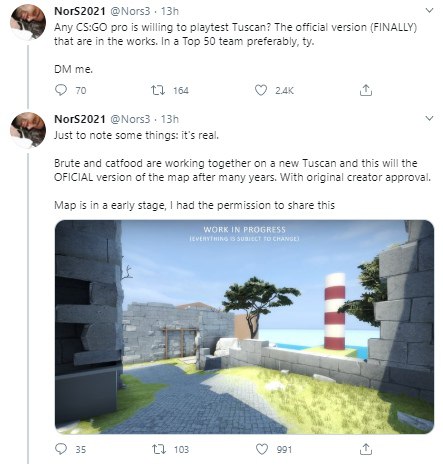
Task: Like the tweet with 2.4K likes
Action: point(261,90)
